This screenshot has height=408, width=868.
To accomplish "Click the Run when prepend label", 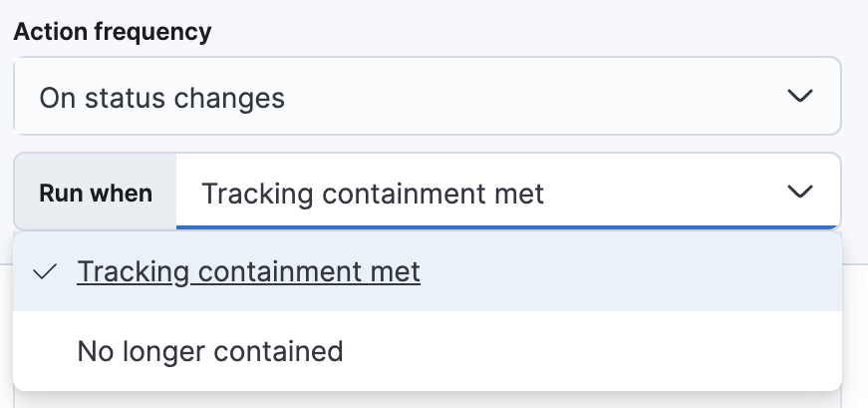I will click(x=96, y=193).
